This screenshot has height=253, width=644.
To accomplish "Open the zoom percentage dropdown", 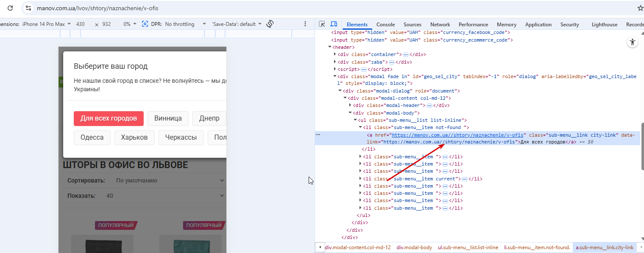I will point(130,24).
